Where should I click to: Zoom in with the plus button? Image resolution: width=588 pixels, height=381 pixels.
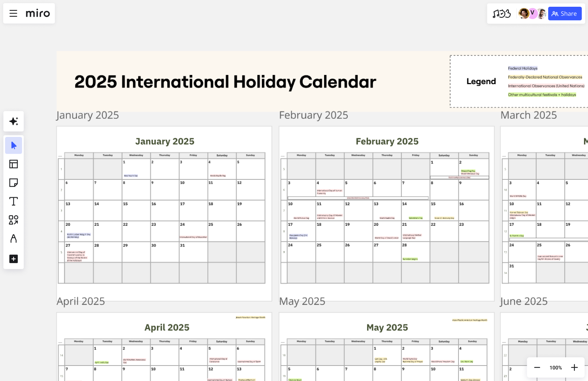(574, 368)
